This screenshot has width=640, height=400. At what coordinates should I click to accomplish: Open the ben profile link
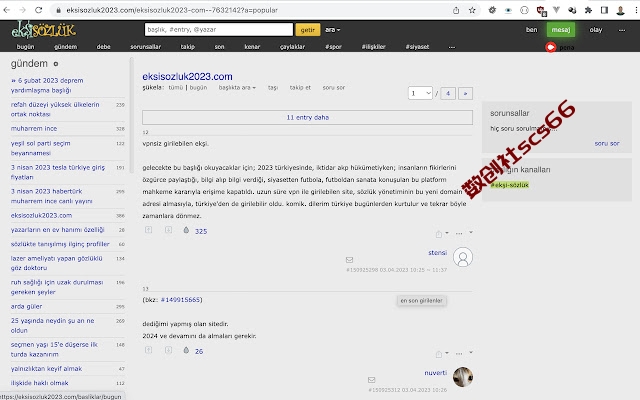531,30
